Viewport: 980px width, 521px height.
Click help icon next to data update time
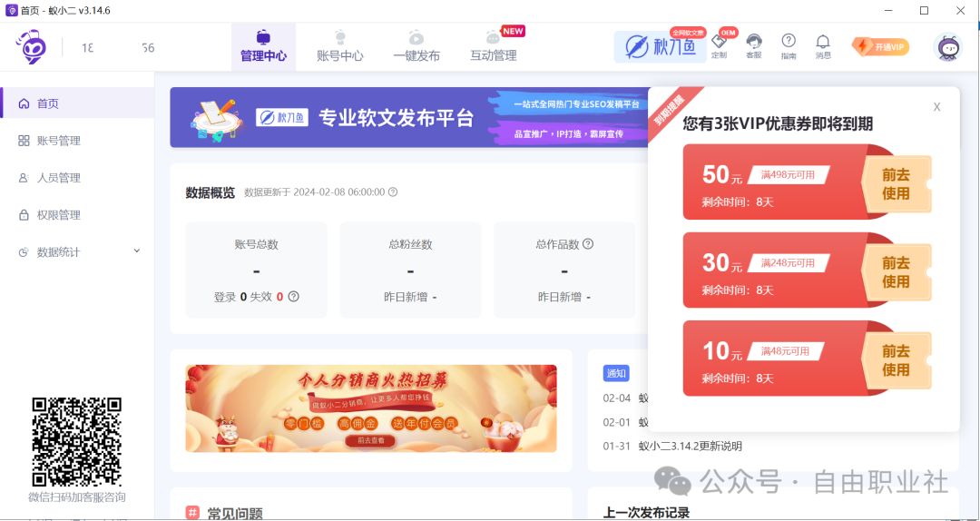click(x=393, y=192)
